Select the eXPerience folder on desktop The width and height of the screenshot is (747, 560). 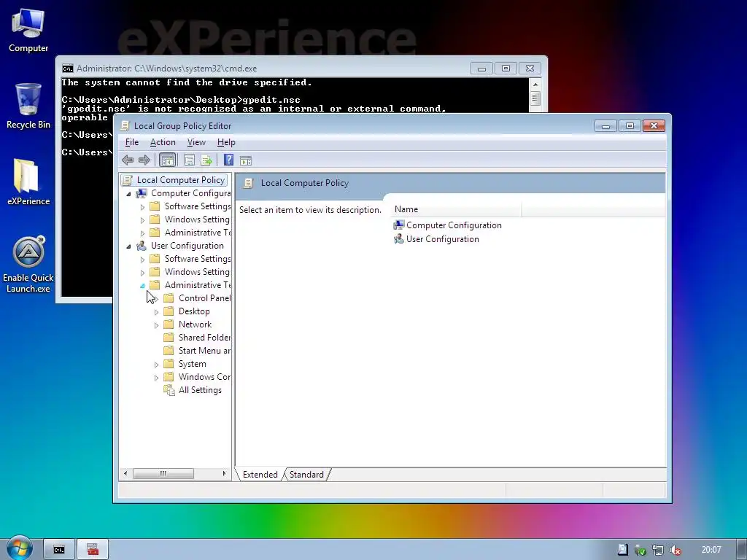pos(28,182)
